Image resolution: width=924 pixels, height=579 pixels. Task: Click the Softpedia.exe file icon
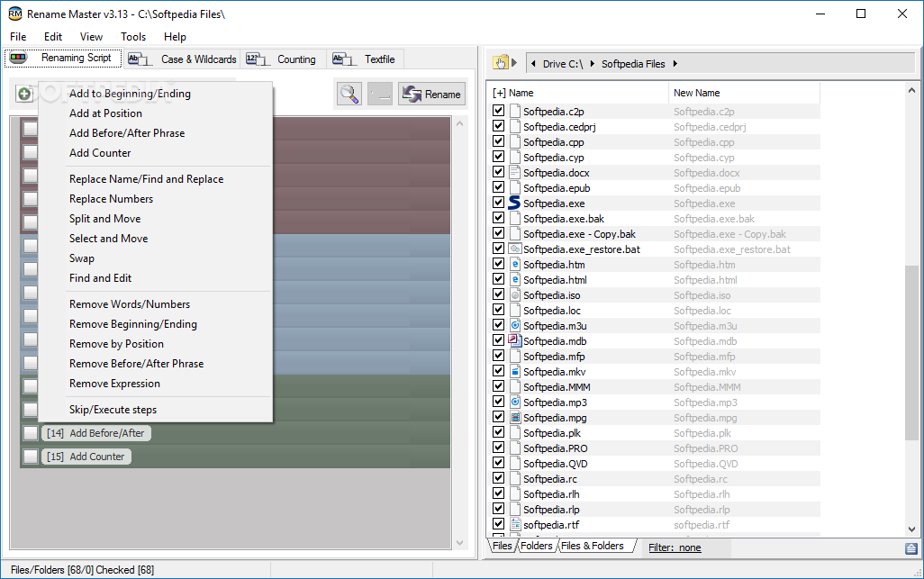point(514,203)
